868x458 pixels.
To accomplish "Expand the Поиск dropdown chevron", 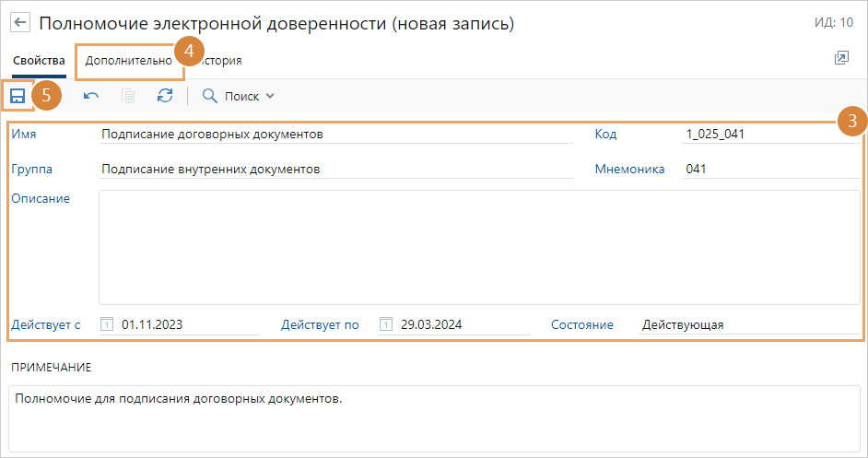I will (x=270, y=96).
